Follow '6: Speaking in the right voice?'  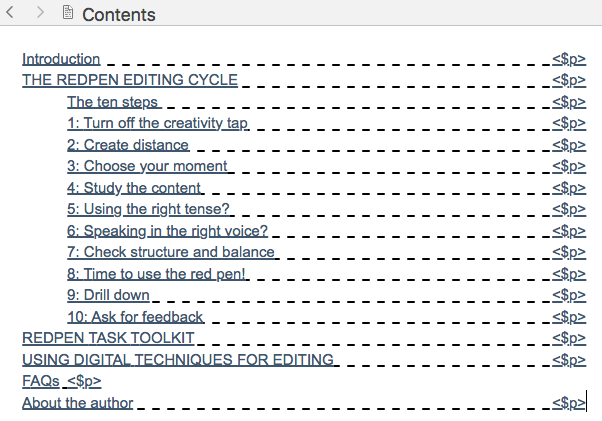coord(167,231)
